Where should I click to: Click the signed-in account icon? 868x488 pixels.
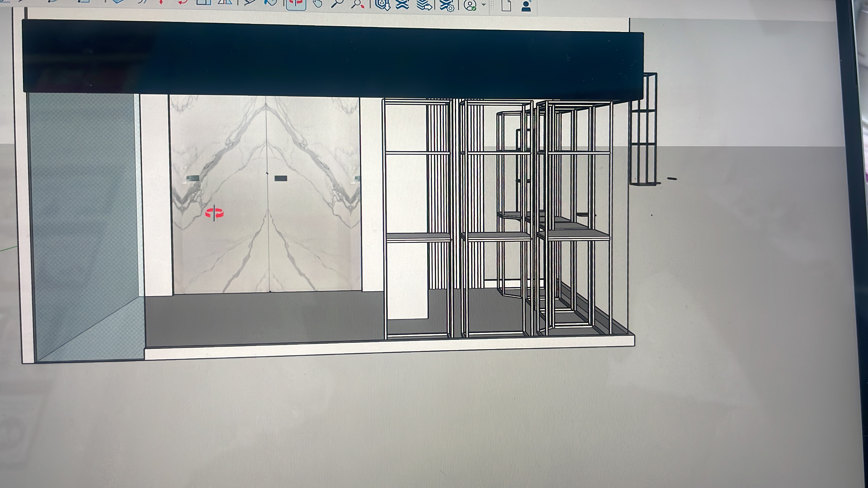(x=470, y=5)
